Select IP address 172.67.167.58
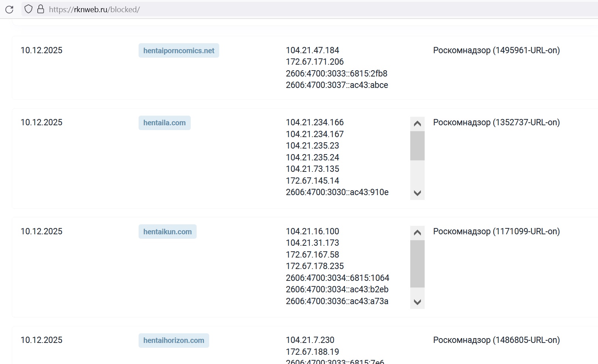Image resolution: width=598 pixels, height=364 pixels. tap(312, 255)
